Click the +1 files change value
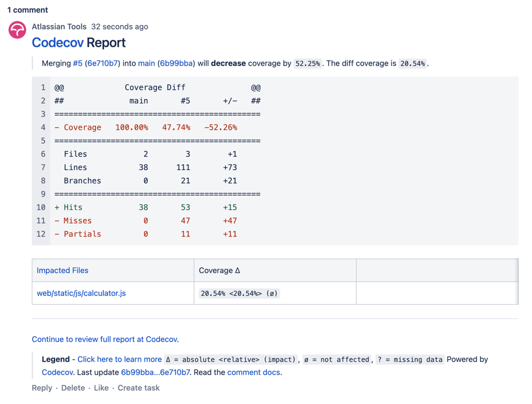 pyautogui.click(x=232, y=154)
